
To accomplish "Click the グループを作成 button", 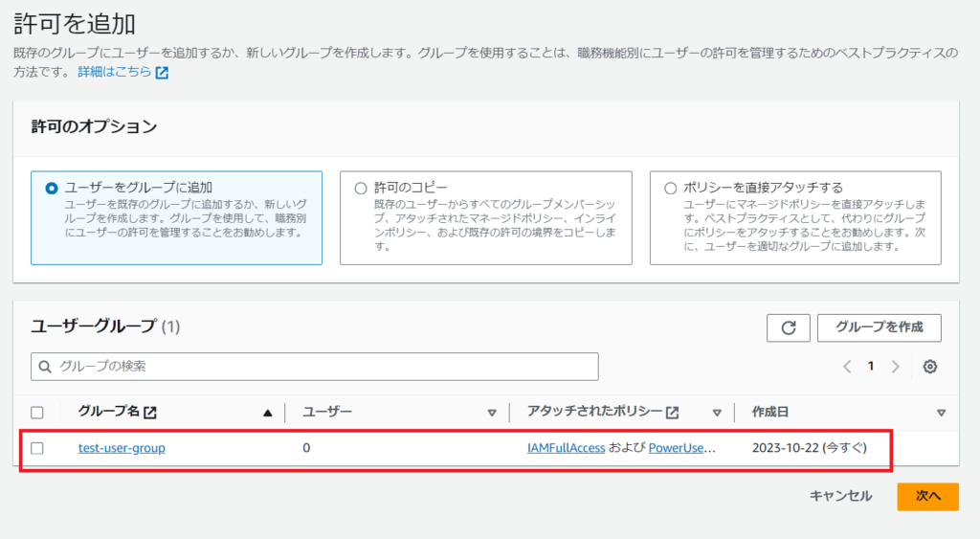I will [879, 327].
